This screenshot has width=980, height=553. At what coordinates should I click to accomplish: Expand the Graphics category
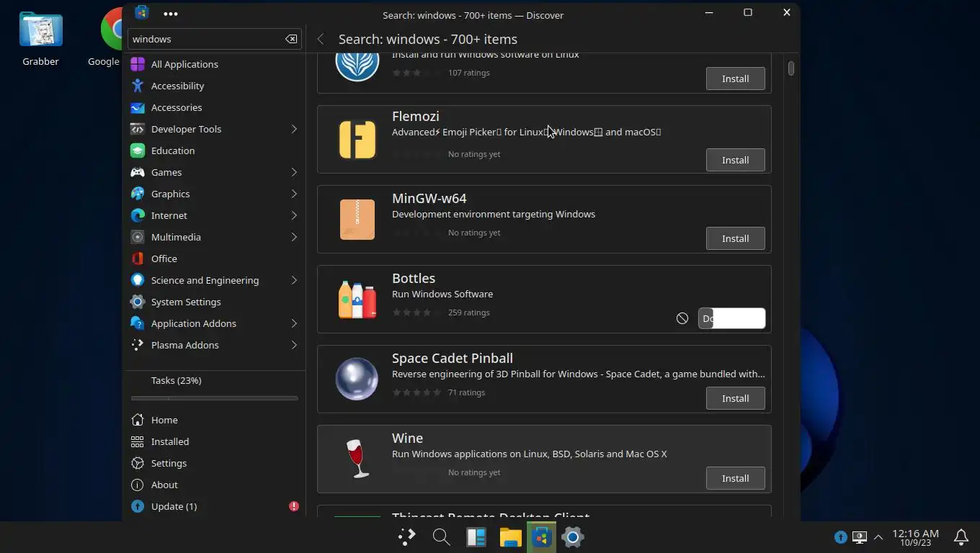coord(294,194)
